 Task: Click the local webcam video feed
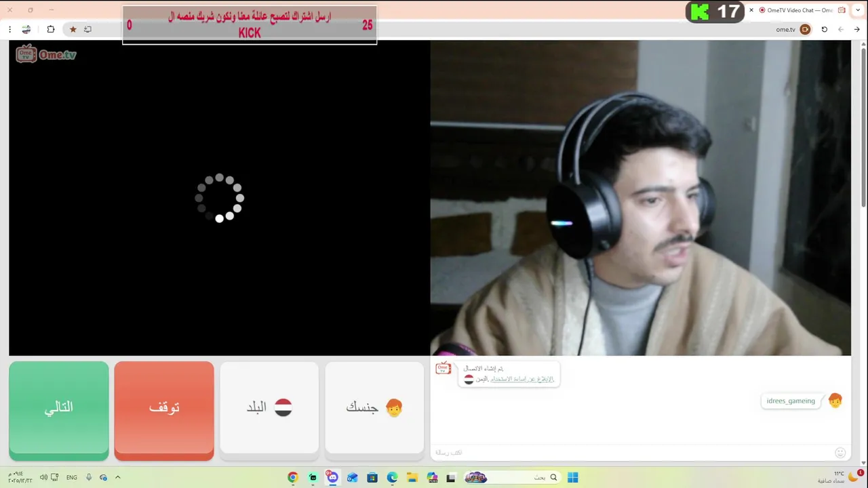click(x=640, y=198)
